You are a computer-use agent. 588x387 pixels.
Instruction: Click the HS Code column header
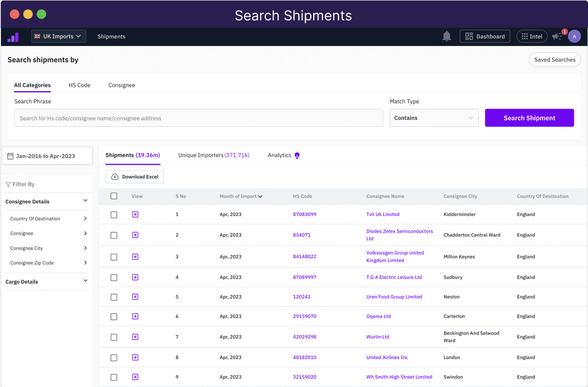[302, 196]
